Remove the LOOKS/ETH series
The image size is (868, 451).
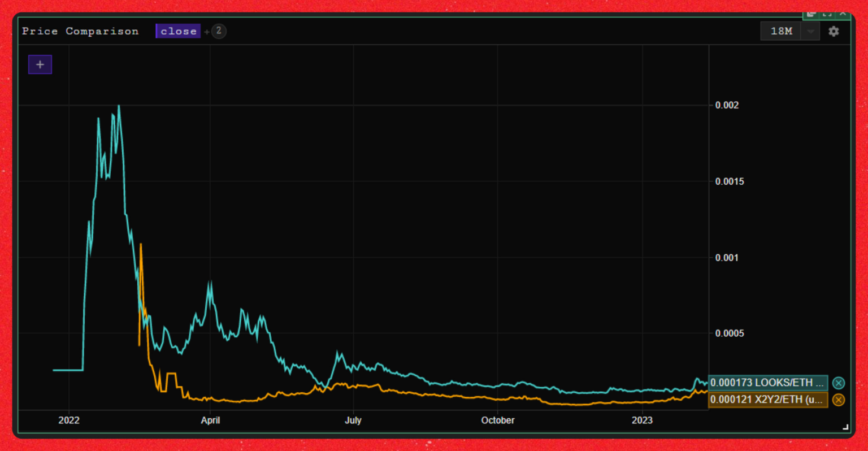pos(839,383)
